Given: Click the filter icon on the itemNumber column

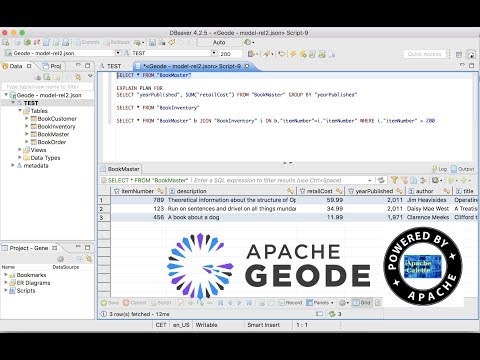Looking at the screenshot, I should (x=160, y=191).
